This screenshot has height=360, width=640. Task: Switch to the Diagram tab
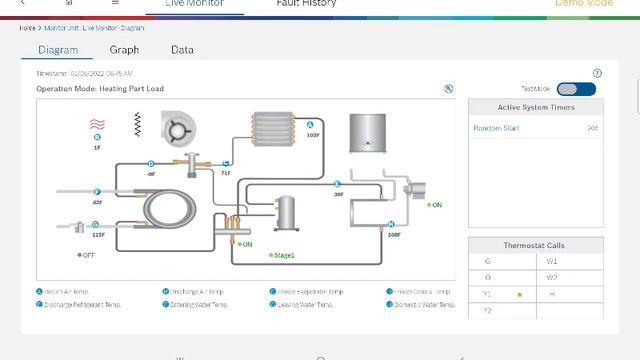coord(58,50)
